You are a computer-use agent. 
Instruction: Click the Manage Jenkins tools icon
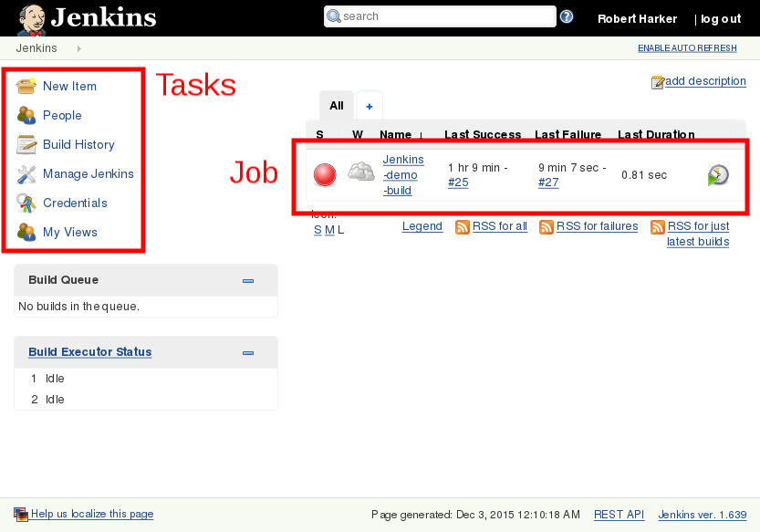[26, 173]
